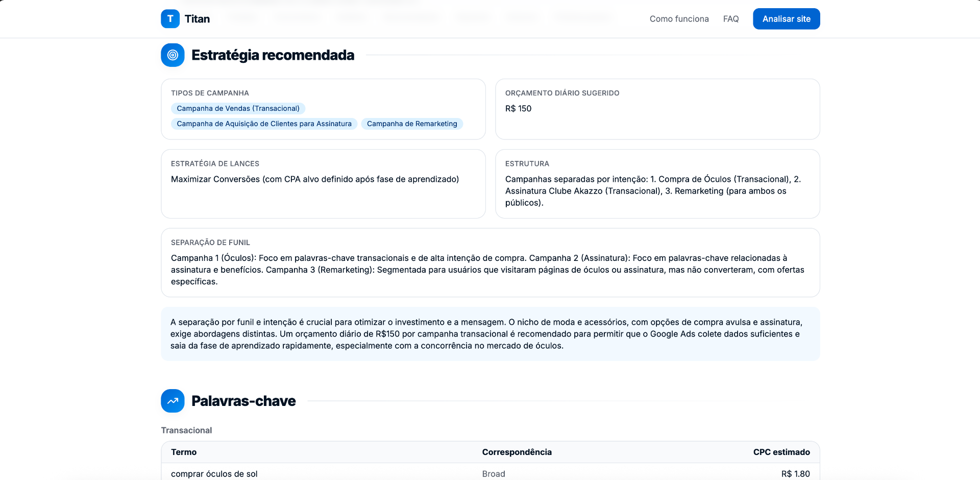Click the ESTRATÉGIA DE LANCES label
The width and height of the screenshot is (980, 480).
(215, 163)
